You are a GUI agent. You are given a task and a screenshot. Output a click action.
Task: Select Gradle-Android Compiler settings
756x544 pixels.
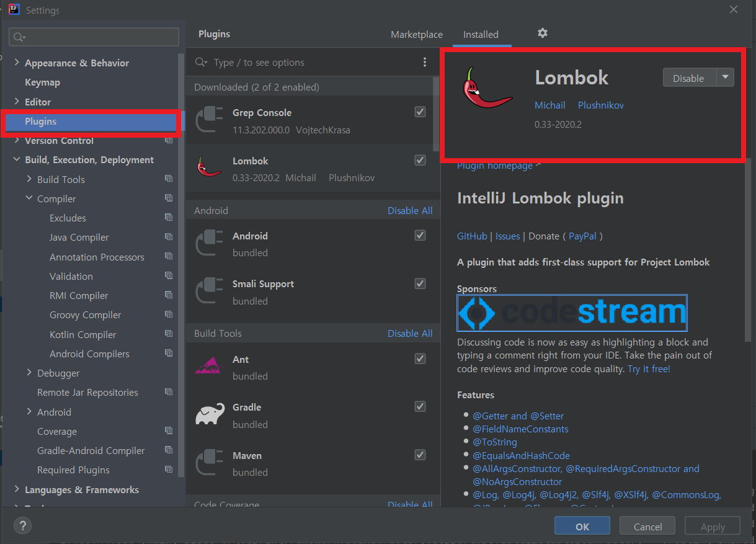click(91, 450)
